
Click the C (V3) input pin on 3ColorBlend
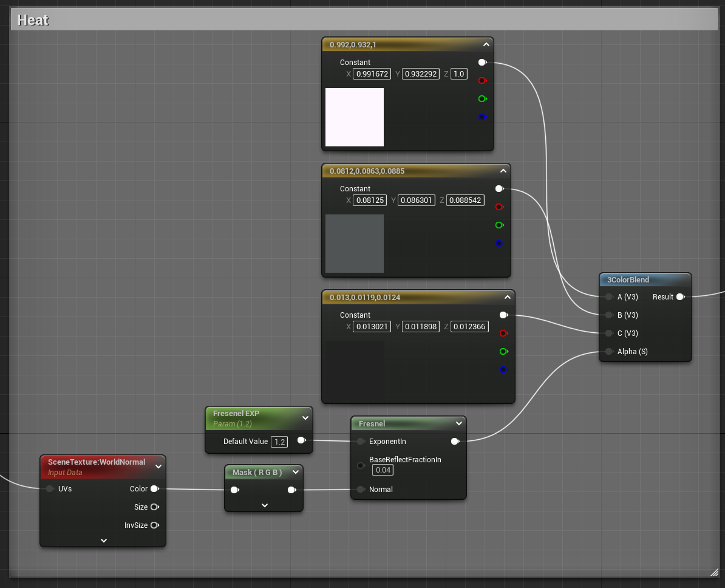pos(609,333)
